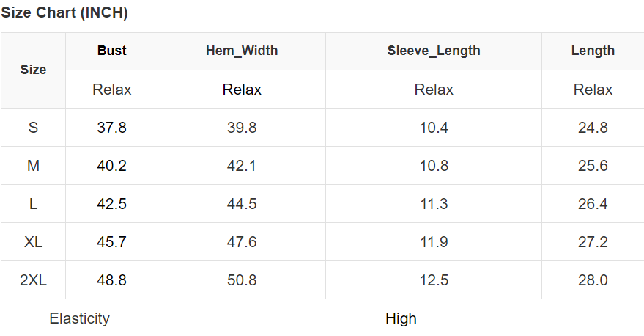This screenshot has height=336, width=644.
Task: Click the Hem_Width column header
Action: (242, 51)
